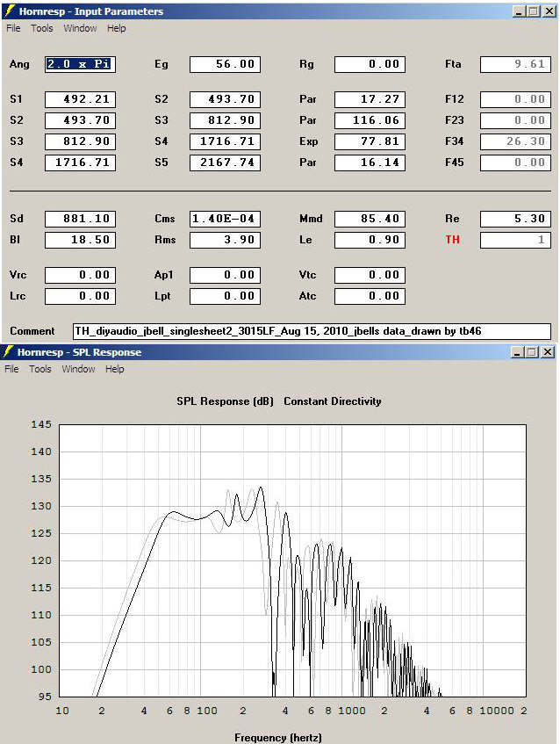Click the Fta field showing 9.61

point(515,64)
